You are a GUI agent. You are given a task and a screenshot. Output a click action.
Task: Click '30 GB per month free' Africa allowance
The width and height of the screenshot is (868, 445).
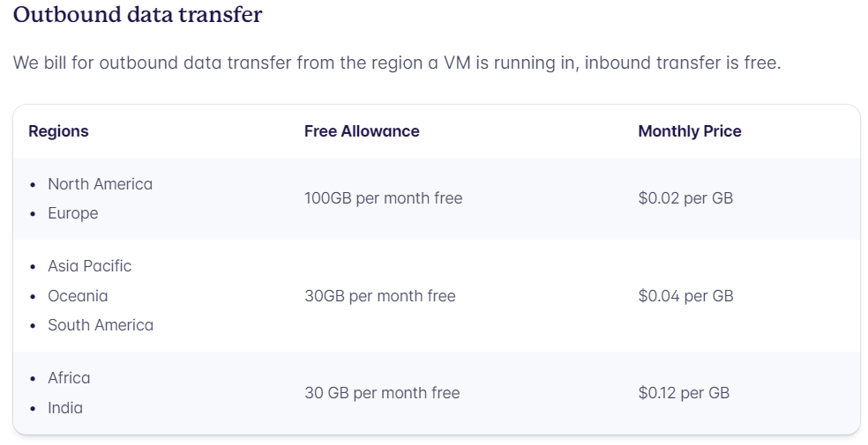[382, 393]
